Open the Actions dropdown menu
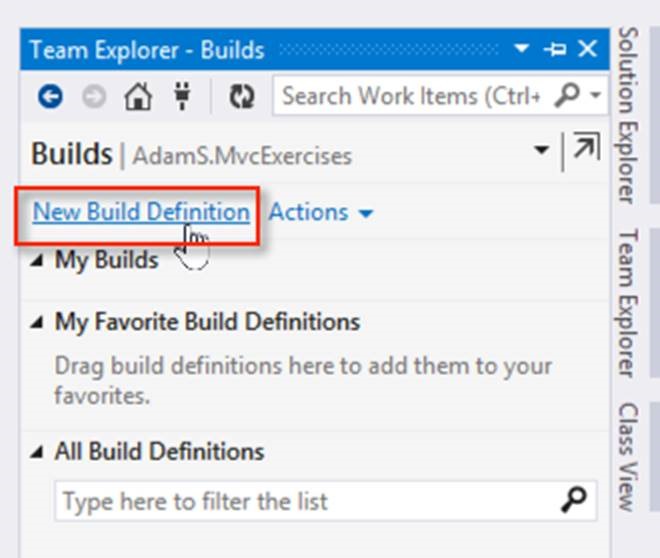Image resolution: width=660 pixels, height=558 pixels. point(321,212)
